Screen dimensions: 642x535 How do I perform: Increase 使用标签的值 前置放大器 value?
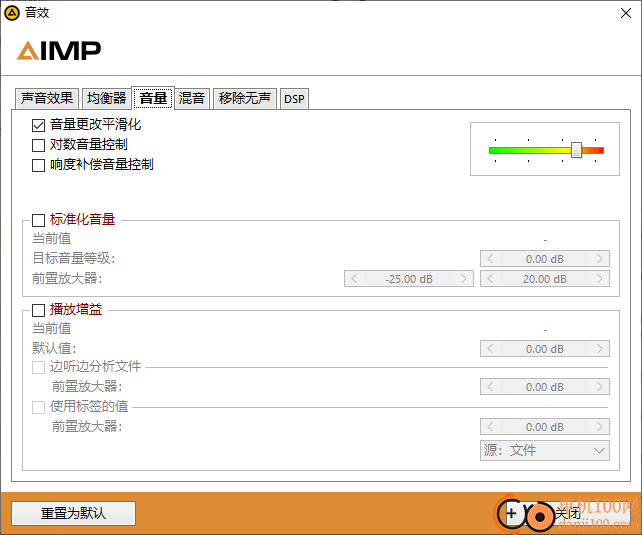click(x=600, y=427)
